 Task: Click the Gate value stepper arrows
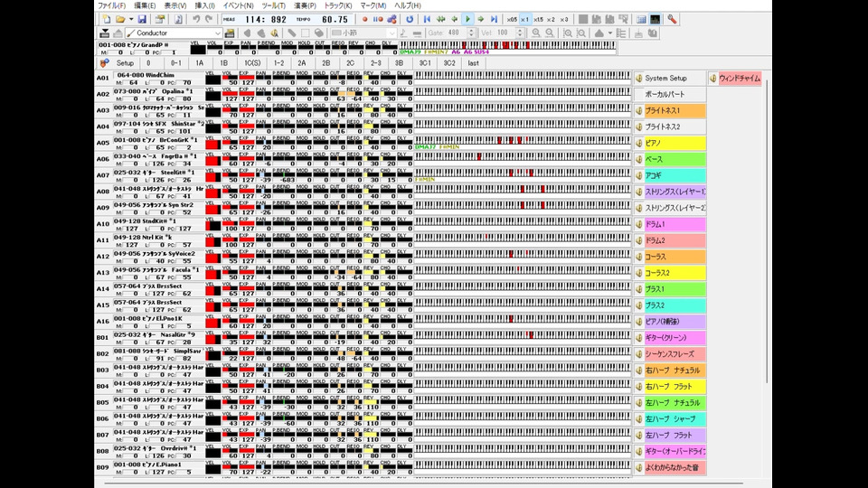click(x=471, y=33)
